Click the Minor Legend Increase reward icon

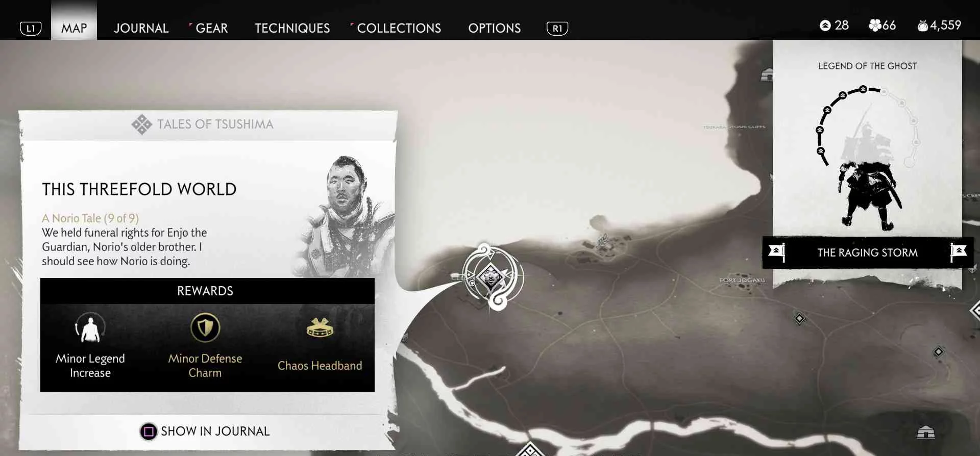90,327
